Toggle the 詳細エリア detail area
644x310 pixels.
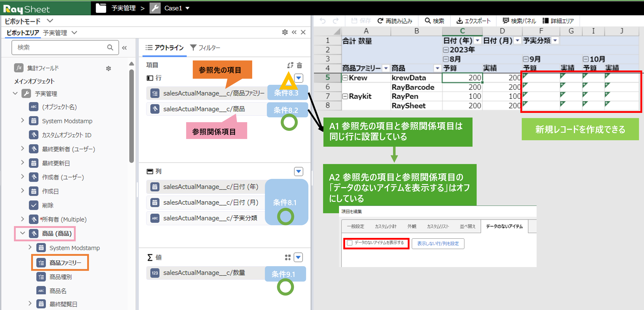(558, 21)
